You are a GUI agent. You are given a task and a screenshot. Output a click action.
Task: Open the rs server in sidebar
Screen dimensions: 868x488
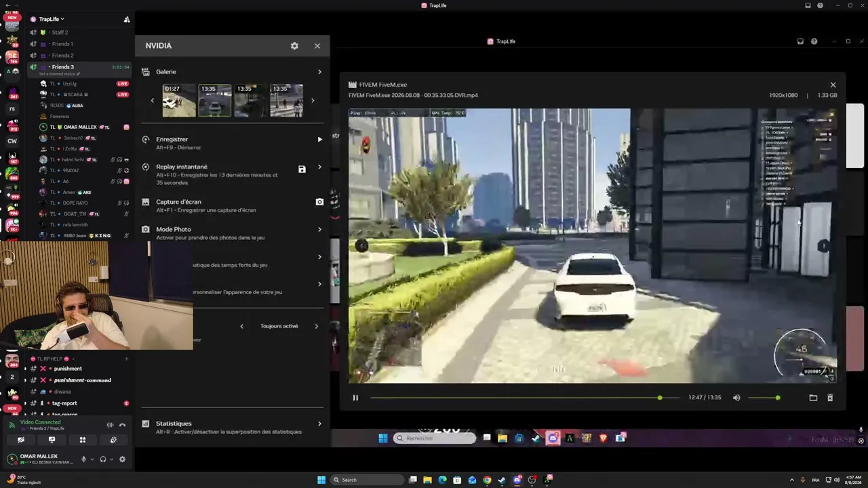[12, 108]
